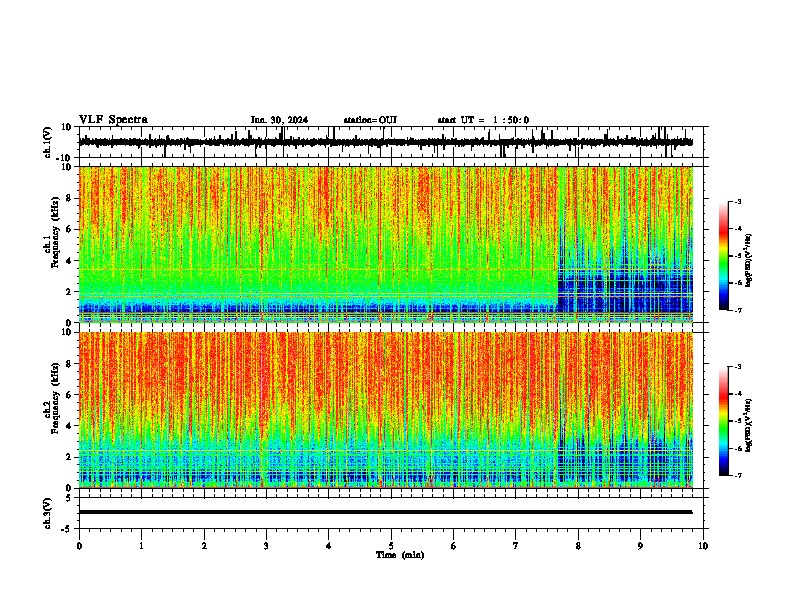Click time-axis tick label "3"

[x=266, y=546]
